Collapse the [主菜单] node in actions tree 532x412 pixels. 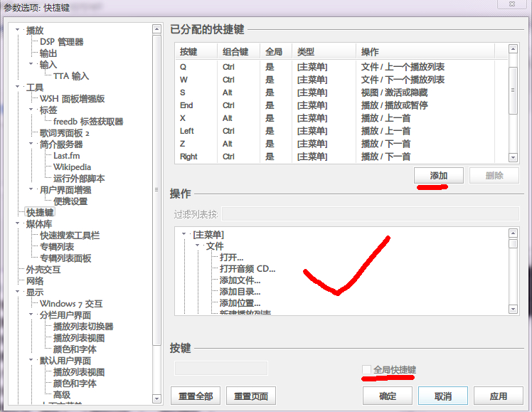[184, 234]
